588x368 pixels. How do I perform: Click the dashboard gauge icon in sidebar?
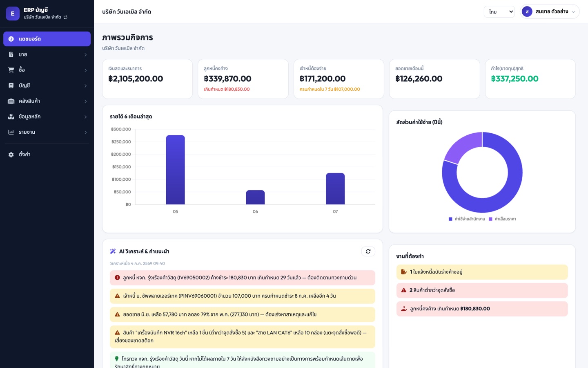click(11, 39)
